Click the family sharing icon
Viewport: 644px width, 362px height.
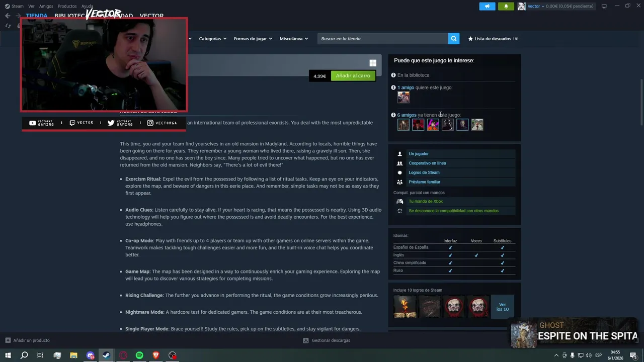click(x=400, y=182)
